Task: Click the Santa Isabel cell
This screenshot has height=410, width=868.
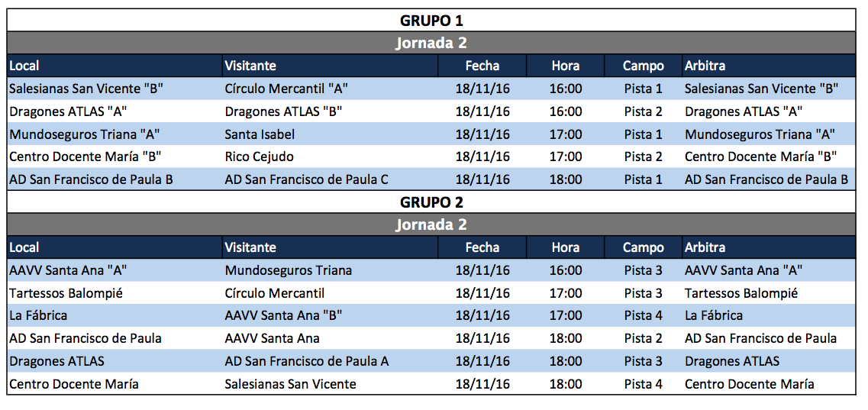Action: 260,134
